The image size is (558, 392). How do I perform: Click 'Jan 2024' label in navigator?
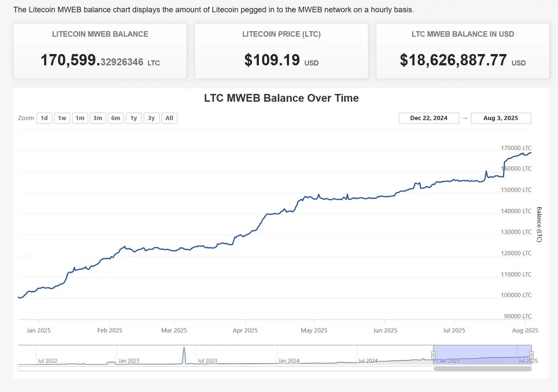point(289,360)
